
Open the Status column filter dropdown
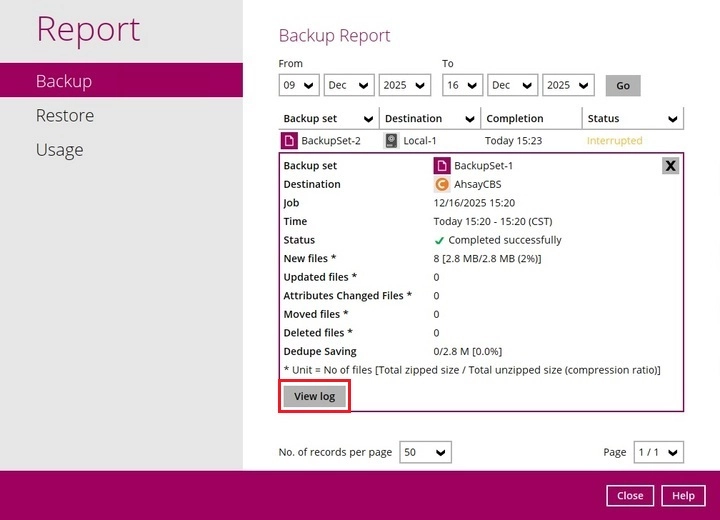point(673,119)
